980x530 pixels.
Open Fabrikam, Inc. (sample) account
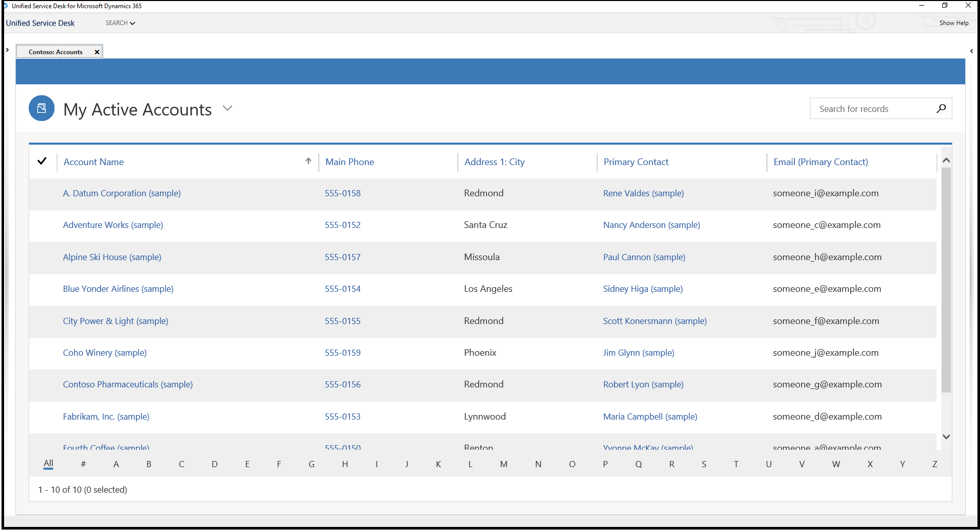(x=106, y=417)
